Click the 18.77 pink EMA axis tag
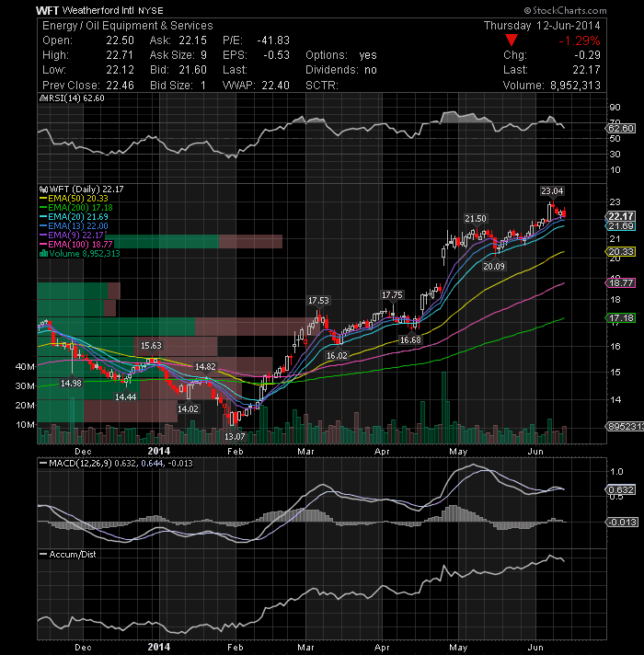This screenshot has width=644, height=655. point(621,282)
